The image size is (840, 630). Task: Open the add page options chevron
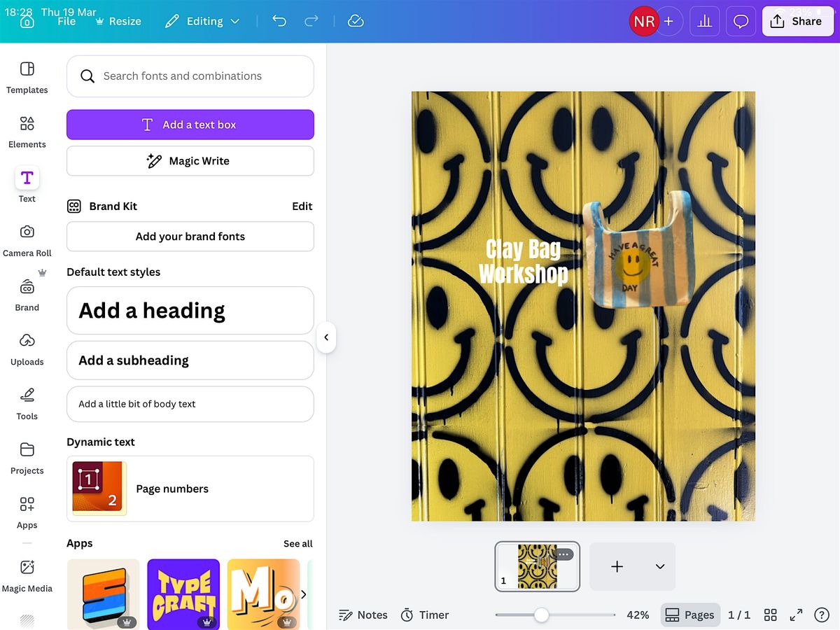tap(659, 566)
